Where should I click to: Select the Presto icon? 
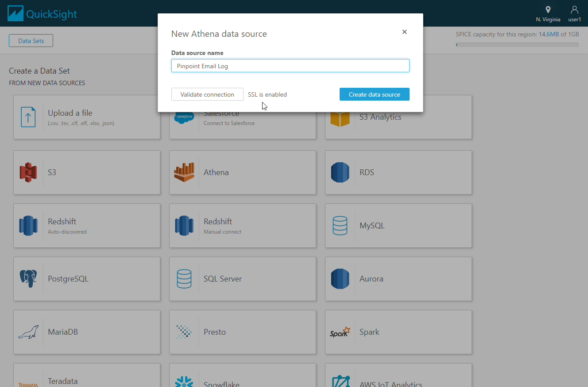tap(184, 332)
